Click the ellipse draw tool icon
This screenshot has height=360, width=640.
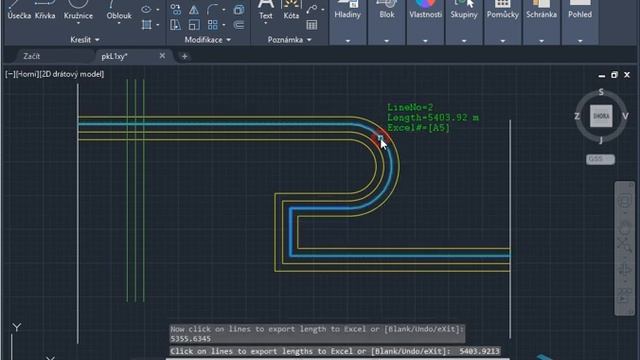point(146,9)
